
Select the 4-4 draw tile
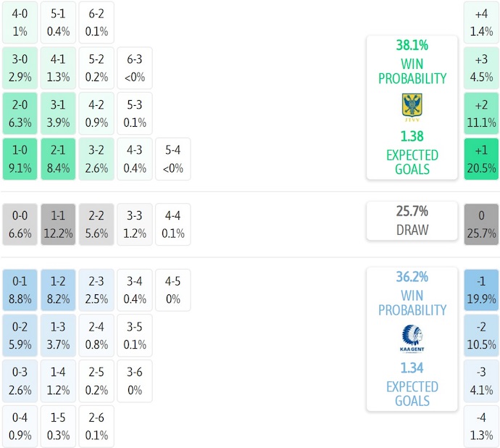pos(172,225)
